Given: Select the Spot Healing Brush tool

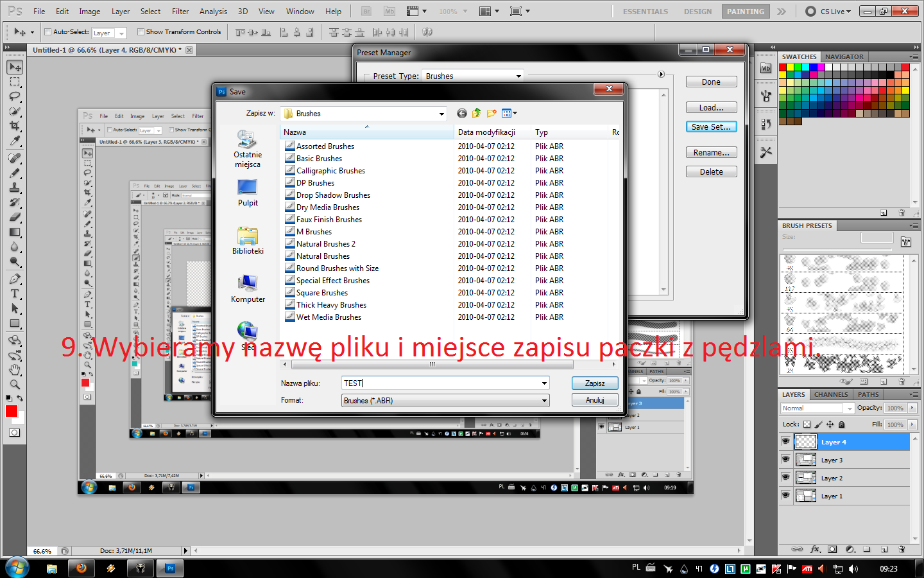Looking at the screenshot, I should point(15,158).
